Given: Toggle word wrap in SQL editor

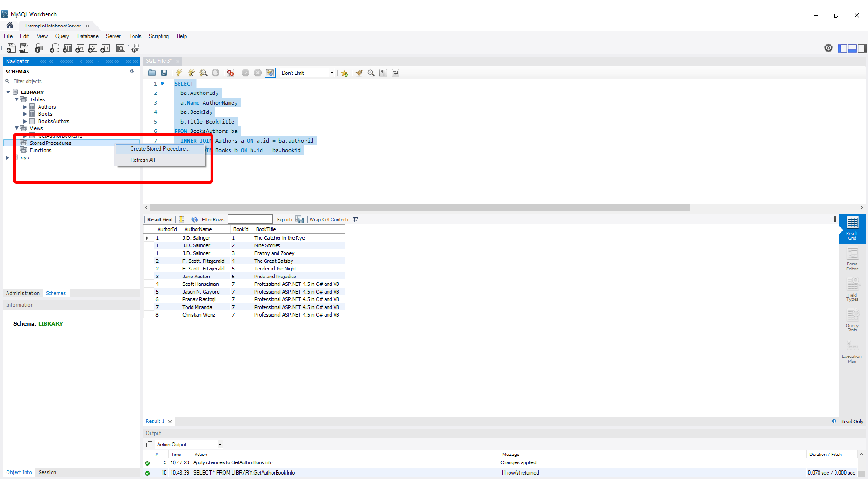Looking at the screenshot, I should click(x=396, y=73).
